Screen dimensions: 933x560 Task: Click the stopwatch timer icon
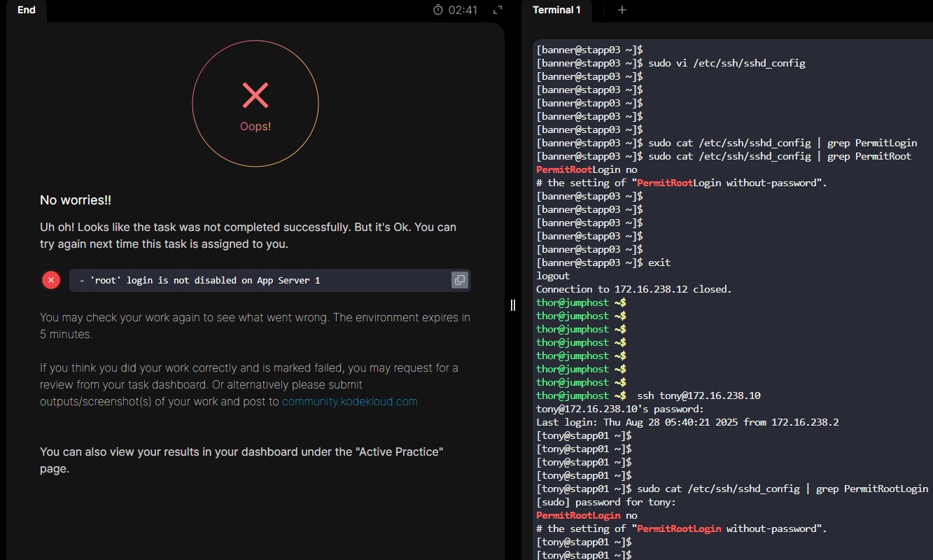tap(438, 10)
